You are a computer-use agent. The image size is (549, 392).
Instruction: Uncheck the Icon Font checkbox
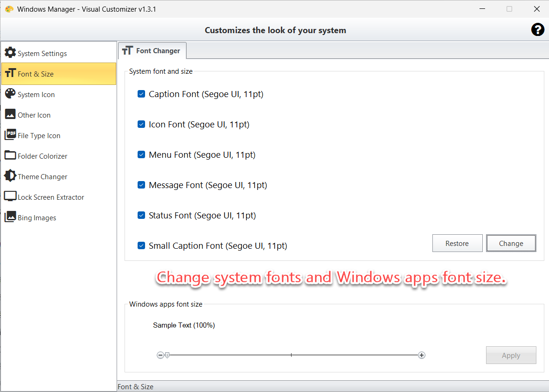click(141, 124)
